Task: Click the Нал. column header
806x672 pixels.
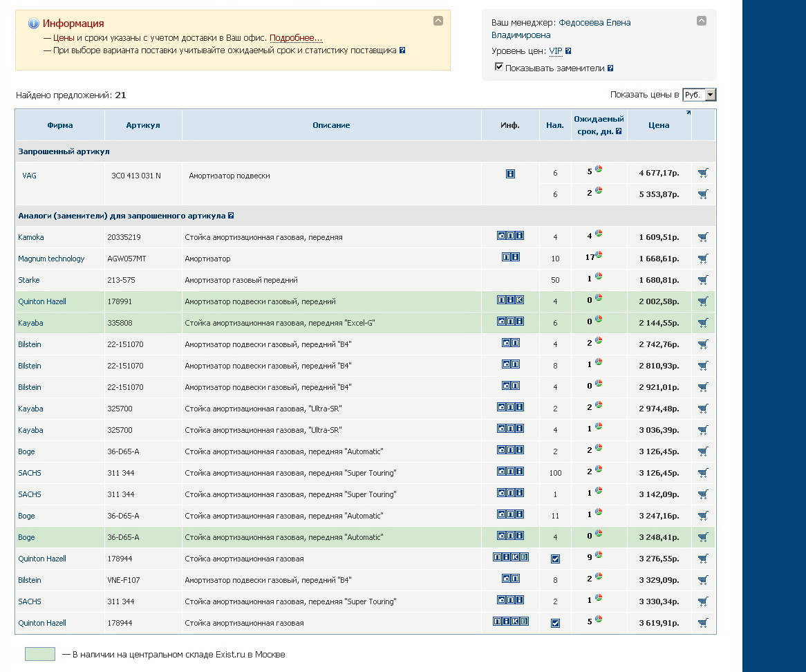Action: [555, 125]
